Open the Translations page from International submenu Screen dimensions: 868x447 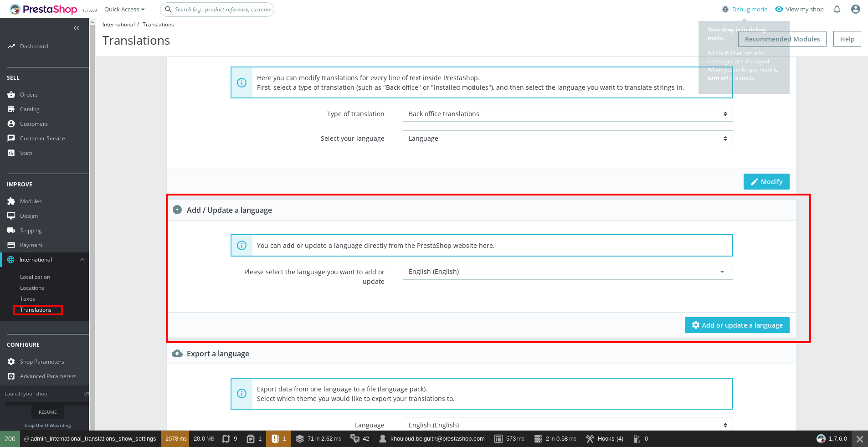pyautogui.click(x=36, y=310)
